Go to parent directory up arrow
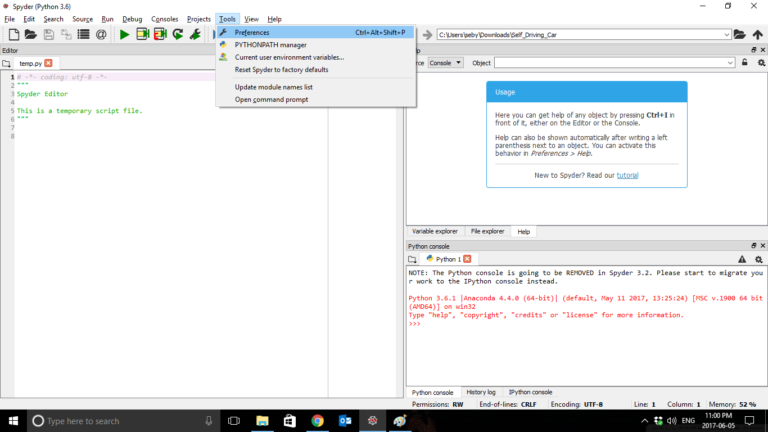 pos(758,34)
